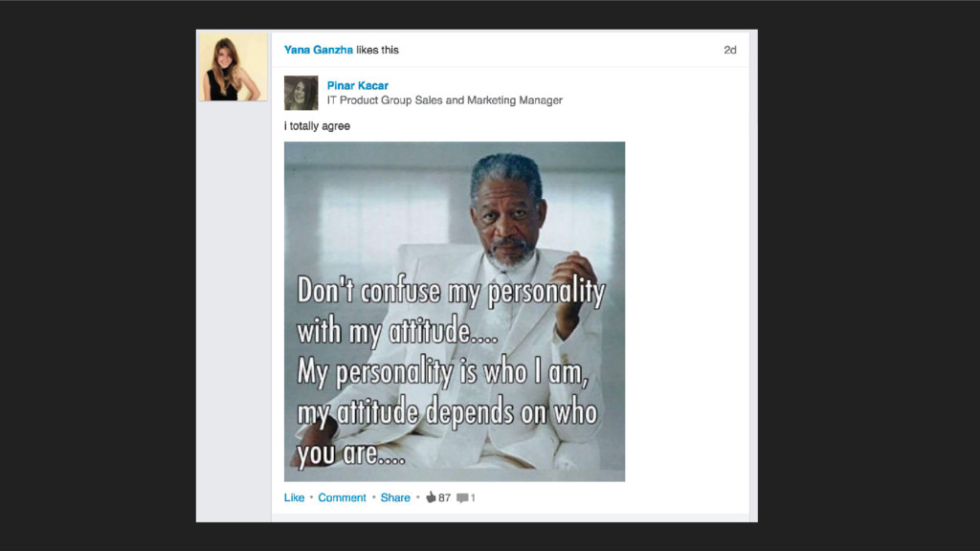Click the 2d timestamp

[730, 50]
